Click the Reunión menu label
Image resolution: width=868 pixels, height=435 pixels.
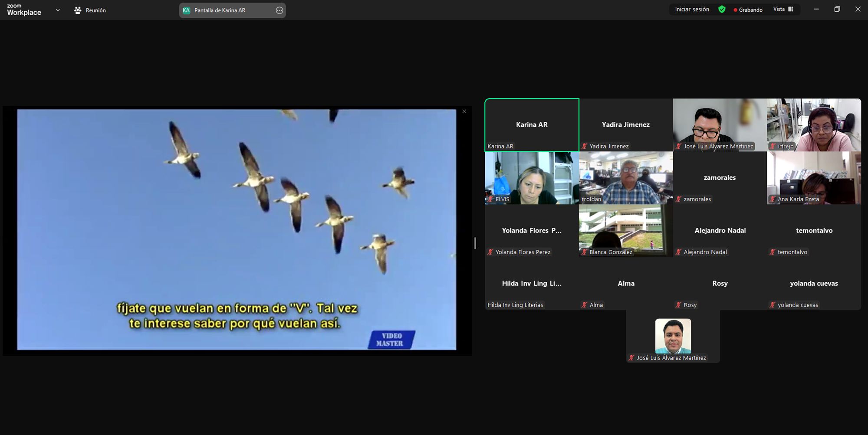95,10
